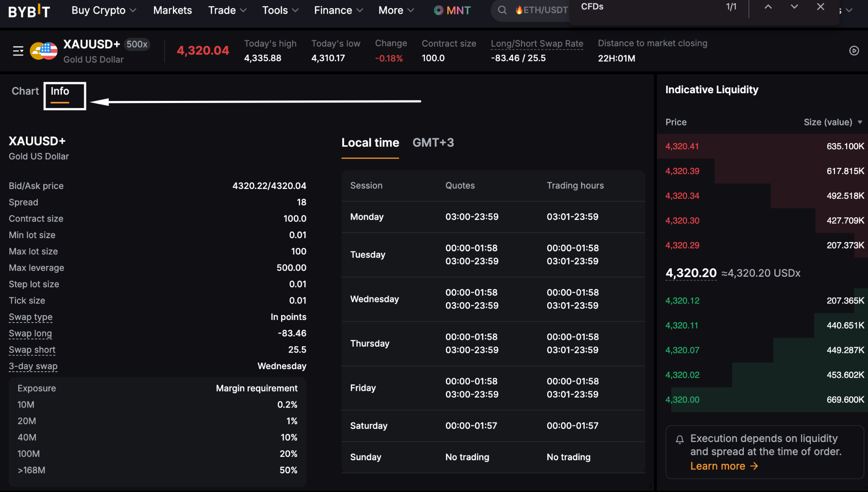868x492 pixels.
Task: Click the XAUUSD+ gold flag icon
Action: click(44, 51)
